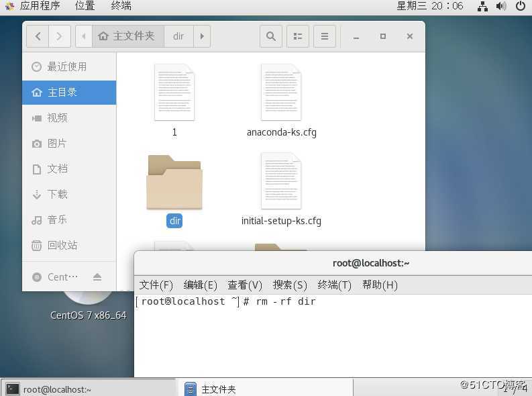Image resolution: width=532 pixels, height=396 pixels.
Task: Open the terminal 编辑(E) menu
Action: (x=200, y=285)
